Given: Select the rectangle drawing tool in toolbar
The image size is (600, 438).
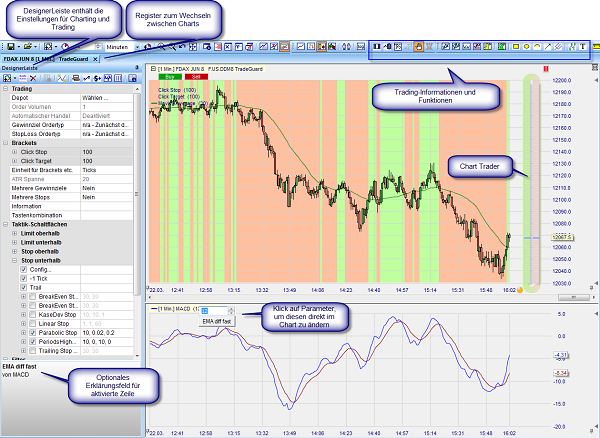Looking at the screenshot, I should [x=515, y=46].
